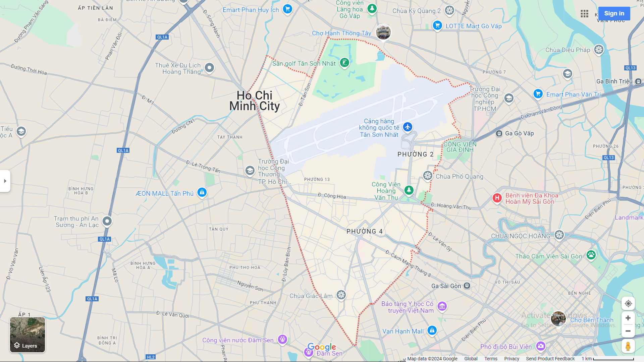Click Sign in button at top right
The height and width of the screenshot is (362, 644).
coord(614,13)
